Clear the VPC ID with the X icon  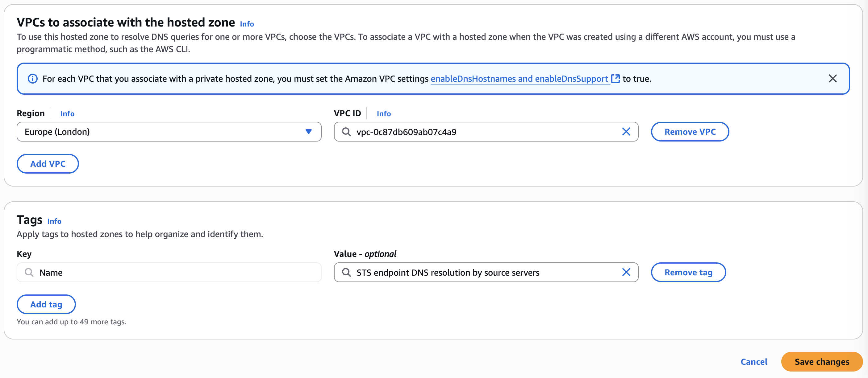626,132
